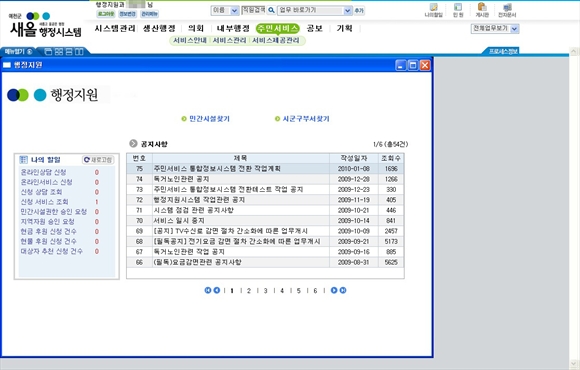This screenshot has width=580, height=370.
Task: Click 민간시설권한 승인 요청 item
Action: click(x=54, y=212)
